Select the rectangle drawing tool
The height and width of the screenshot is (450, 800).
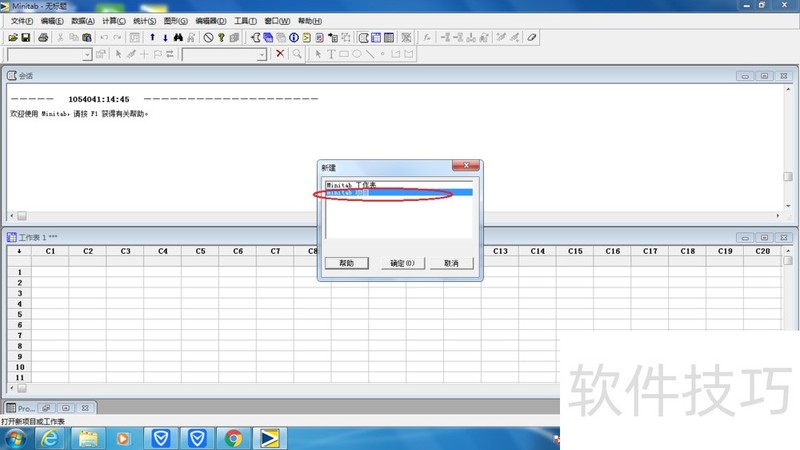344,54
